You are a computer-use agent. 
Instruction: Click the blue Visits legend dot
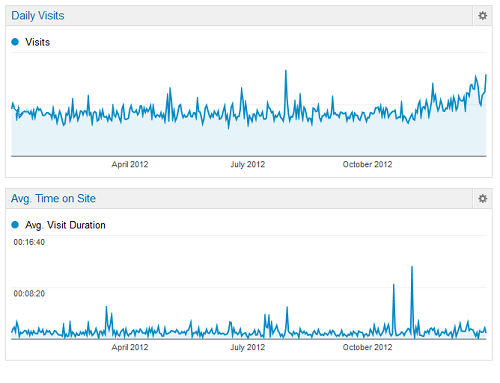[15, 42]
